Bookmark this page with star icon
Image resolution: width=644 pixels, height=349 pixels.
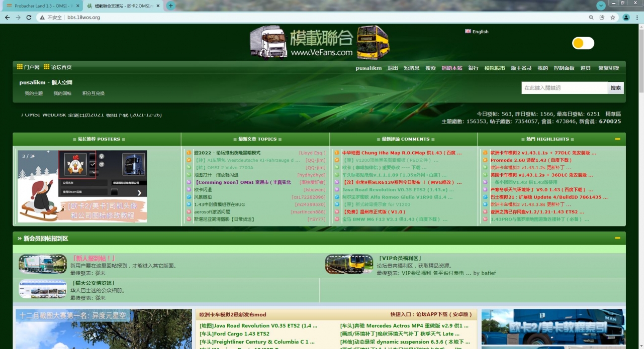tap(613, 17)
